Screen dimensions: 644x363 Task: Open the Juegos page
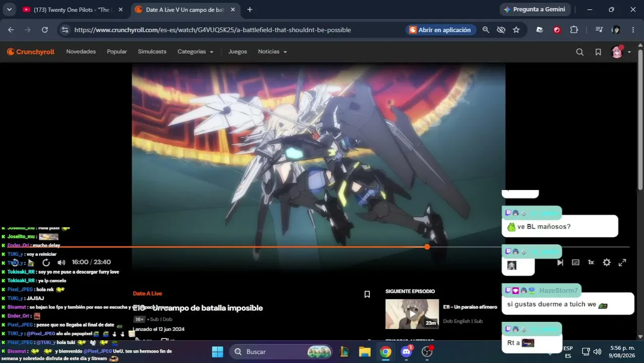(x=237, y=51)
